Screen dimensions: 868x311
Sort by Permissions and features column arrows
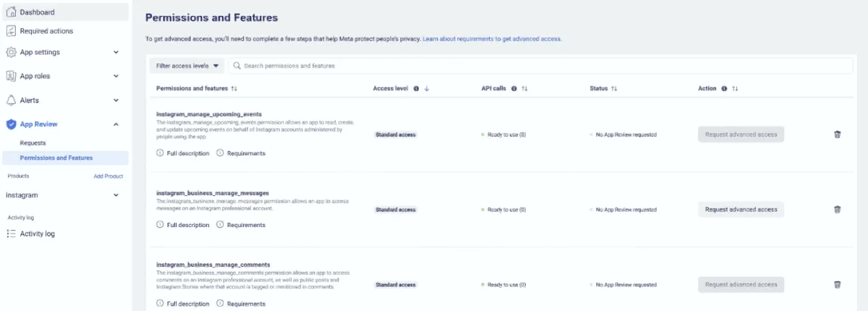coord(234,88)
